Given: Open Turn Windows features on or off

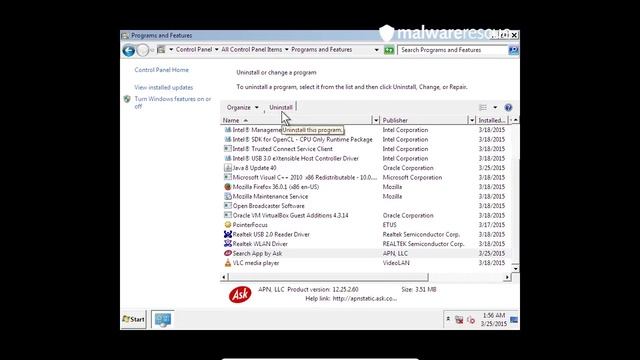Looking at the screenshot, I should [173, 102].
